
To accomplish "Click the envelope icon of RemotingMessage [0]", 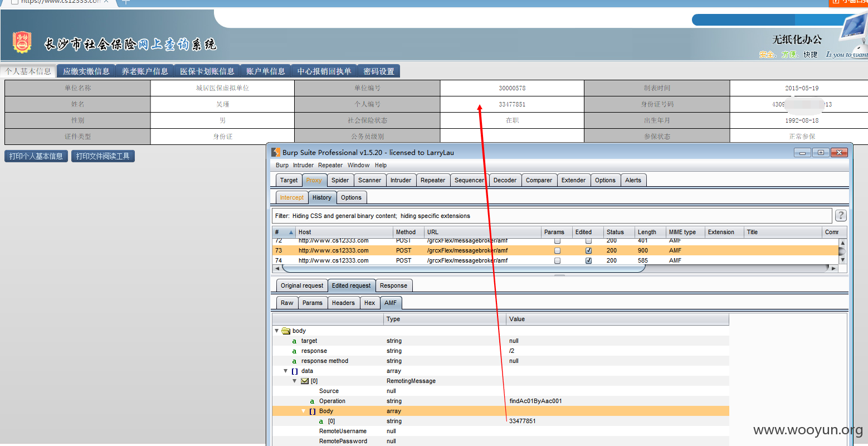I will [x=305, y=381].
